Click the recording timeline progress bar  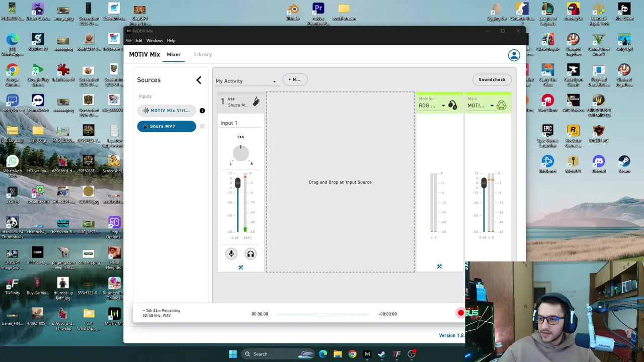pos(323,314)
